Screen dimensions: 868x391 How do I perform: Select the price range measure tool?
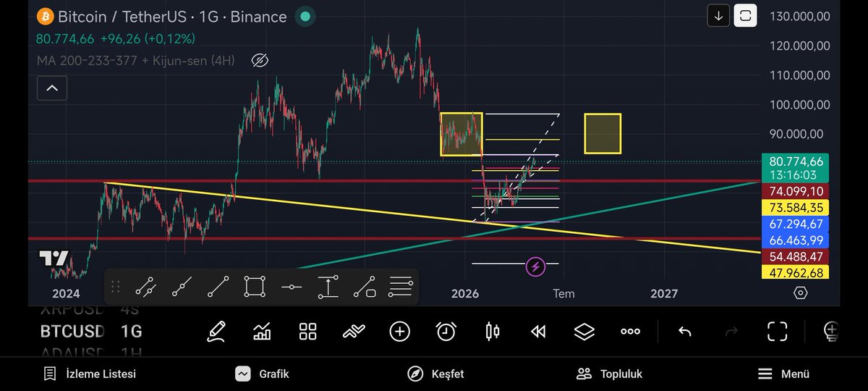point(328,287)
